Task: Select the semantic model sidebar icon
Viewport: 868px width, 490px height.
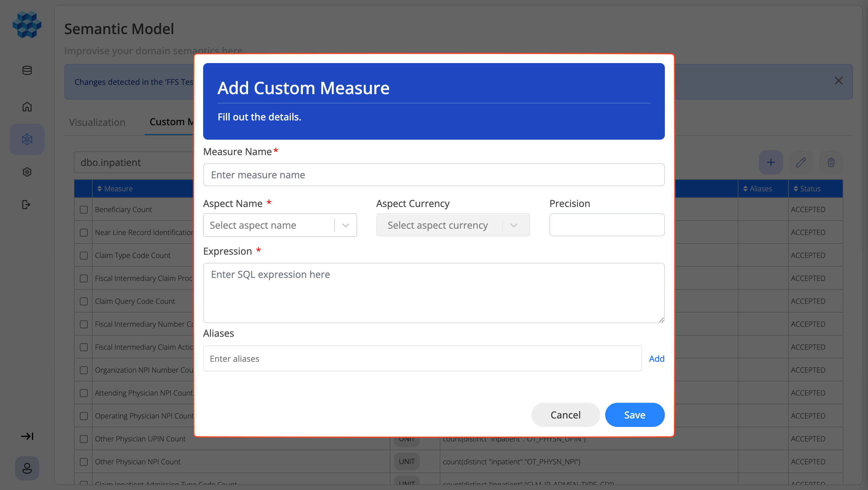Action: coord(27,139)
